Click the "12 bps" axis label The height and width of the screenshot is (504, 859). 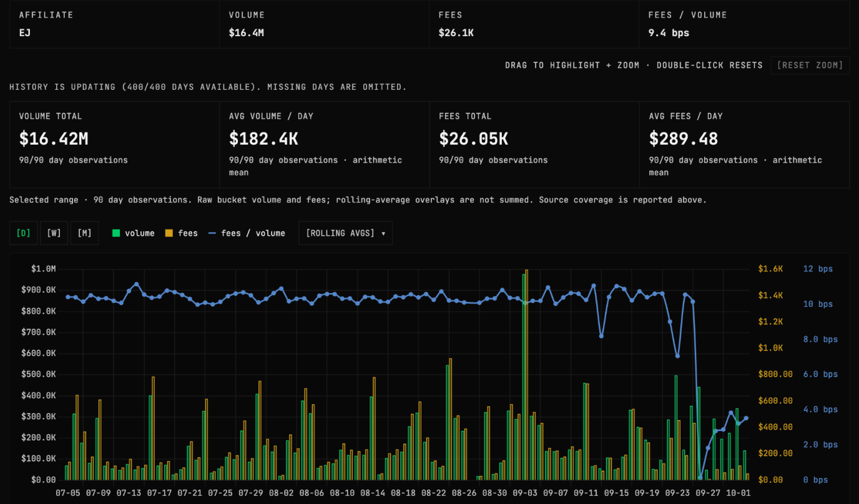(818, 269)
